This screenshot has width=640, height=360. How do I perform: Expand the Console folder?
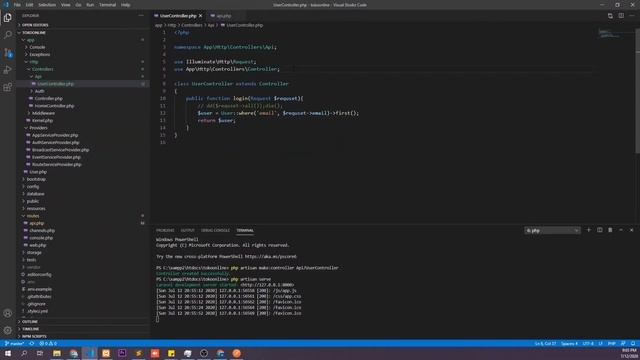tap(37, 47)
